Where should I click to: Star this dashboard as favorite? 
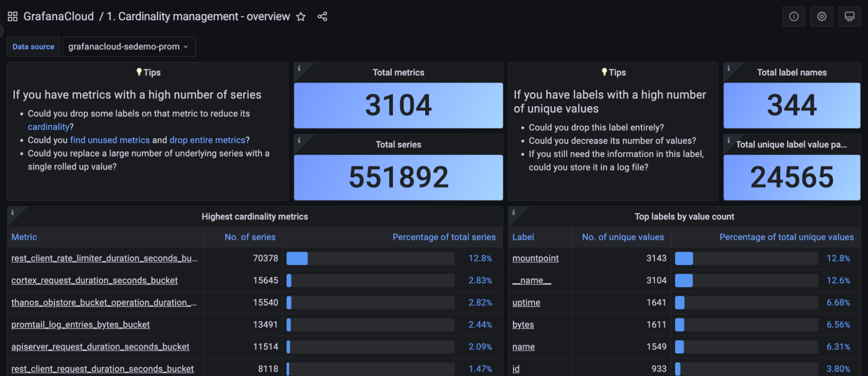(301, 16)
